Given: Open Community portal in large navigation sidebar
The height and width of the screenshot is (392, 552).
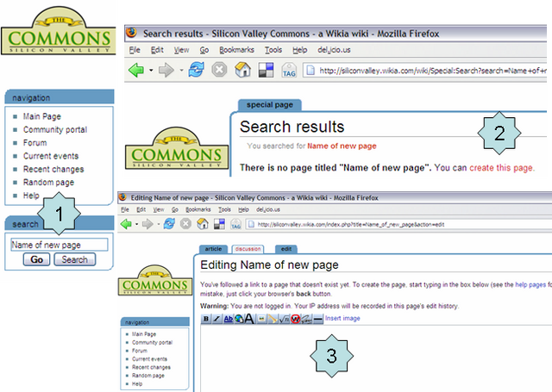Looking at the screenshot, I should click(55, 130).
